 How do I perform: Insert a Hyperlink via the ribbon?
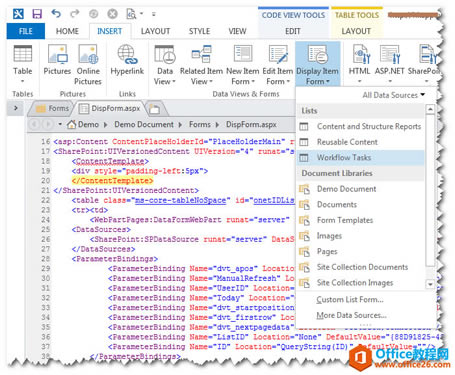(127, 60)
